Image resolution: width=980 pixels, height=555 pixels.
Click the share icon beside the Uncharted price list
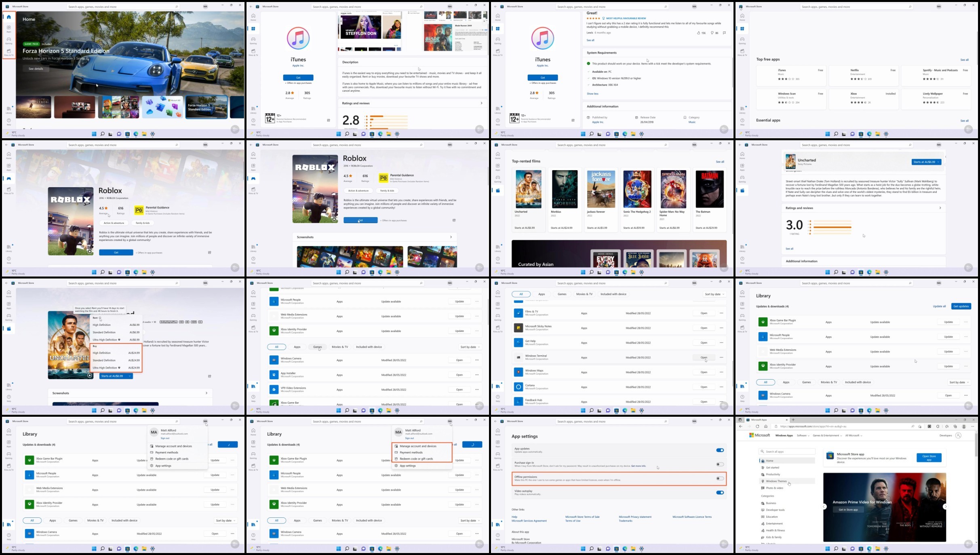click(209, 376)
